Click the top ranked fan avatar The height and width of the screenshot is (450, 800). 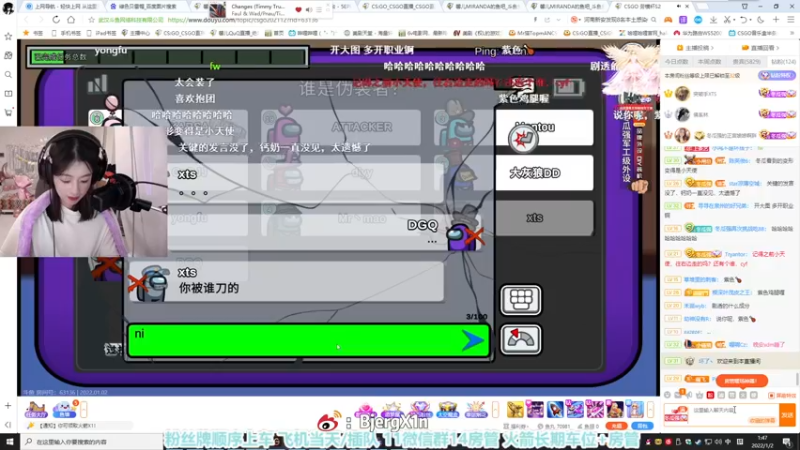click(x=682, y=93)
